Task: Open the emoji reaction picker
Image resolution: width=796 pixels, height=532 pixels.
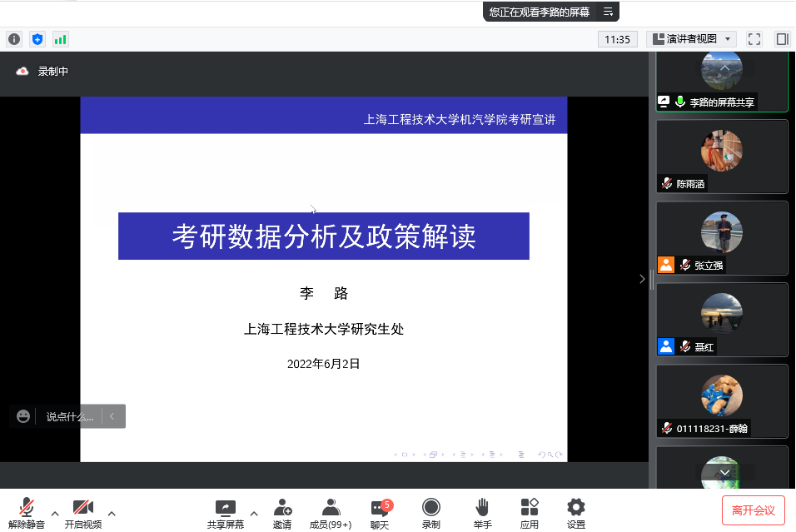Action: (x=22, y=416)
